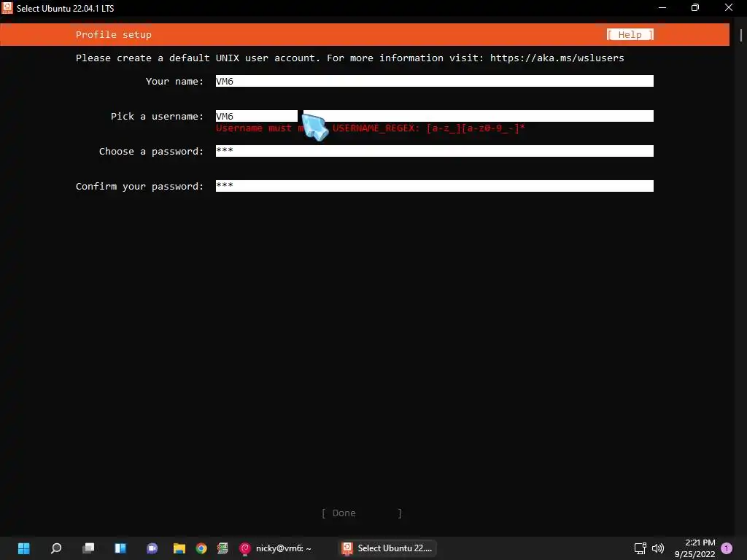Open Task View on the taskbar

[88, 548]
